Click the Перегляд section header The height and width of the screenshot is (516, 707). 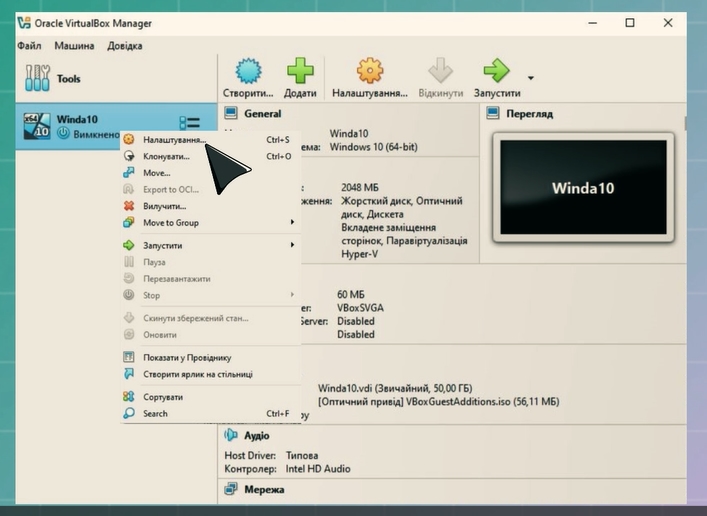(529, 114)
